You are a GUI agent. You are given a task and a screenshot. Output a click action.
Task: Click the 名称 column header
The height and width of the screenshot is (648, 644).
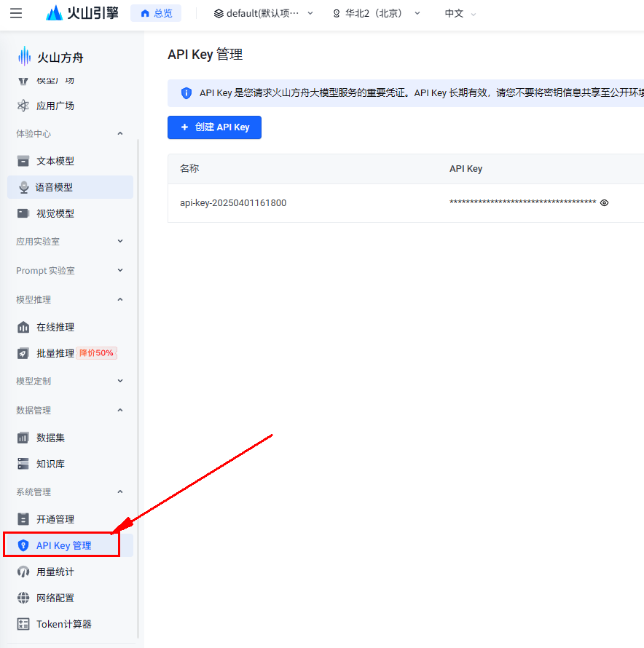pos(189,169)
